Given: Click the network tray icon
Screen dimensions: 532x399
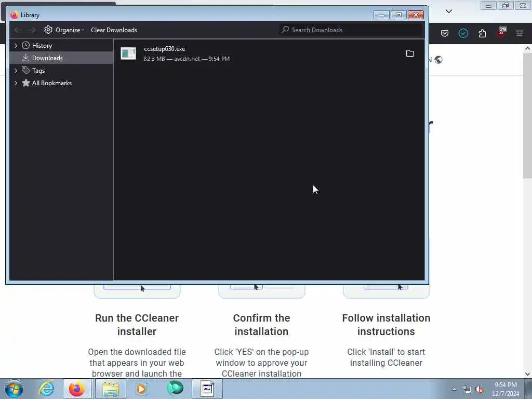Looking at the screenshot, I should click(x=467, y=390).
